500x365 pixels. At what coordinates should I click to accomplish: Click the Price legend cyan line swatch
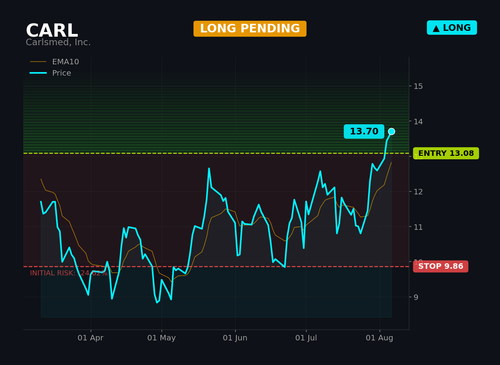pos(38,73)
